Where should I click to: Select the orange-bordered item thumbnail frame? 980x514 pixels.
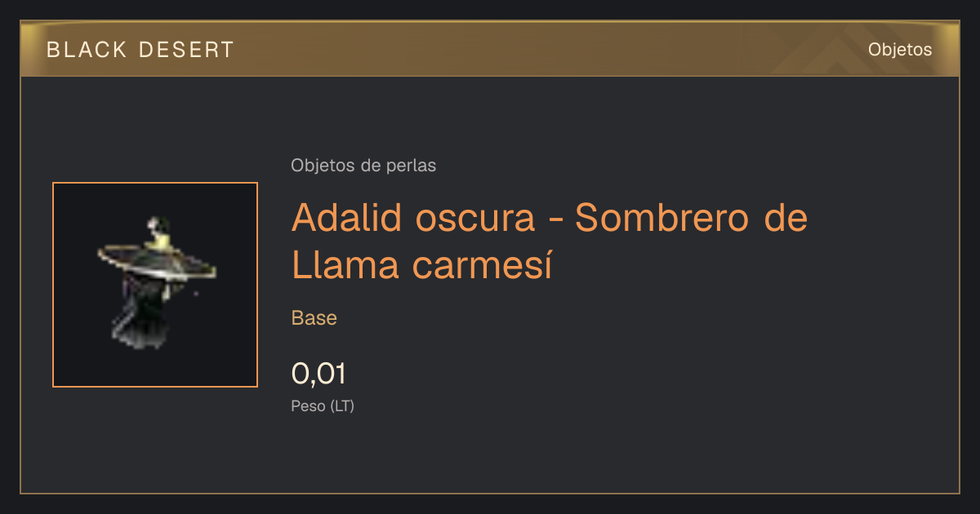pos(155,285)
